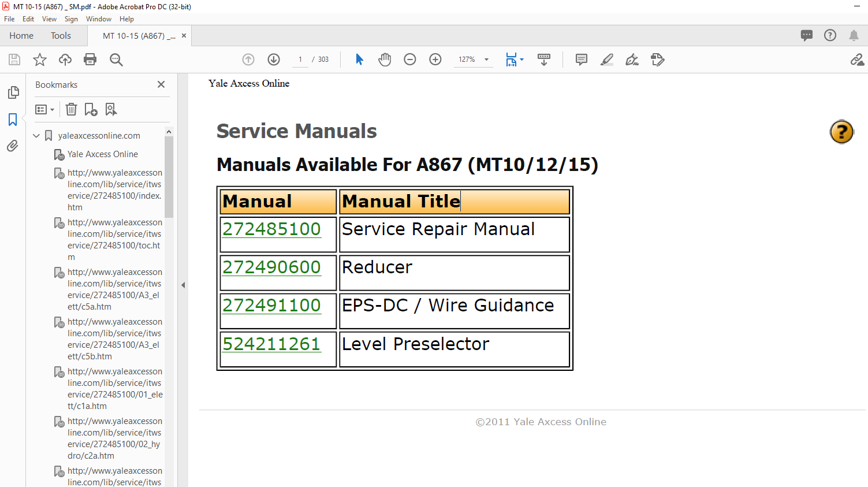Click the upload to cloud icon

[x=65, y=60]
